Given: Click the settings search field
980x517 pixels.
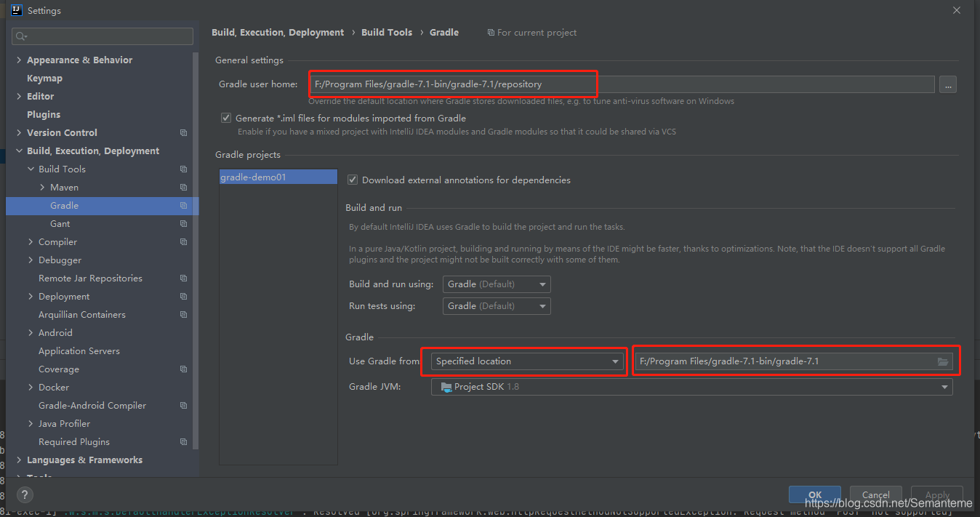Looking at the screenshot, I should pyautogui.click(x=103, y=36).
